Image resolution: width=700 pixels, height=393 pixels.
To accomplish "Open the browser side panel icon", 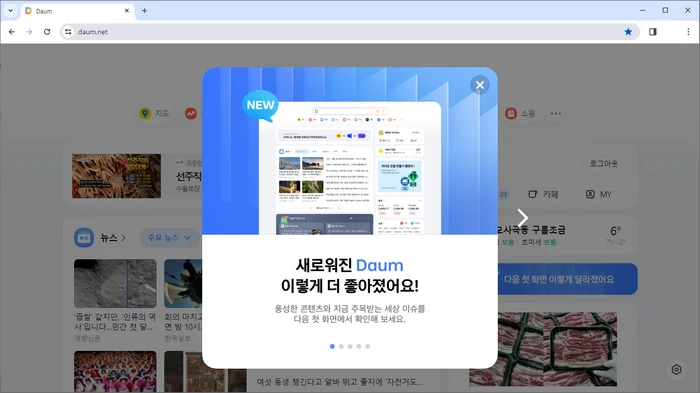I will coord(653,32).
